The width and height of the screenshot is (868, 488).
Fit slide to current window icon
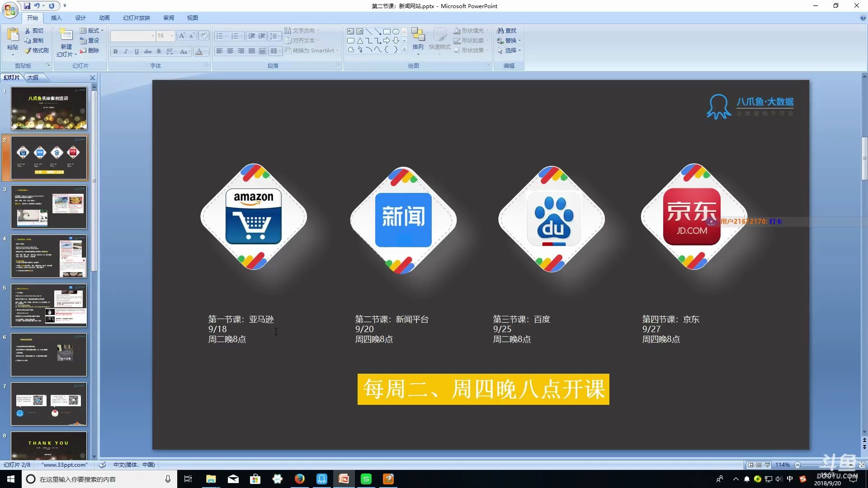click(862, 465)
